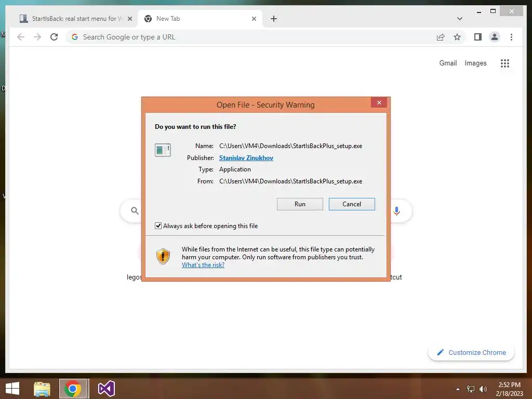
Task: Click the Name path StartIsBackPlus_setup.exe
Action: 291,146
